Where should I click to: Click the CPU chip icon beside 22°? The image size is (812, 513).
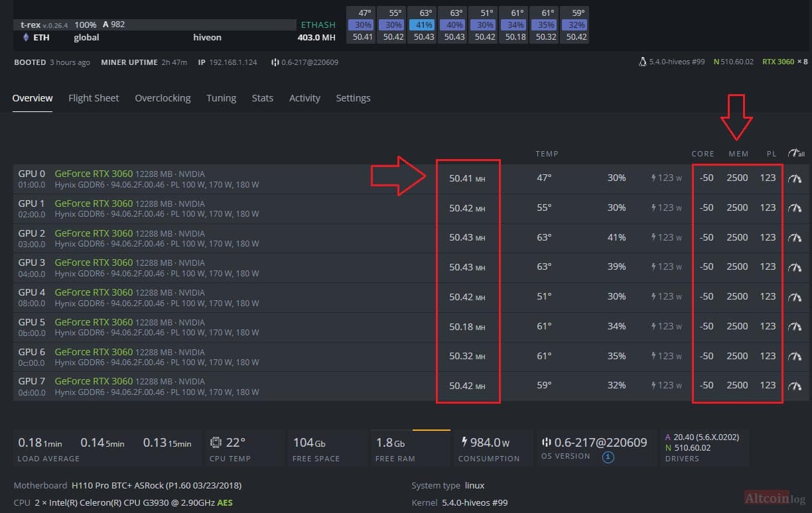point(216,442)
